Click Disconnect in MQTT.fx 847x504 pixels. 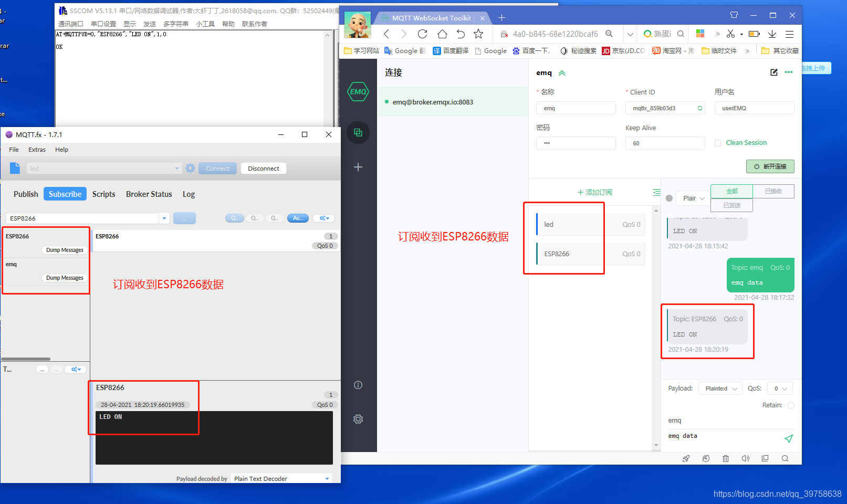[x=263, y=168]
